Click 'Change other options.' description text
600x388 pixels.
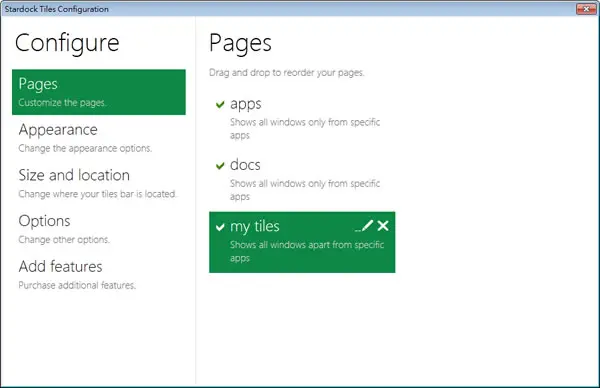click(64, 240)
